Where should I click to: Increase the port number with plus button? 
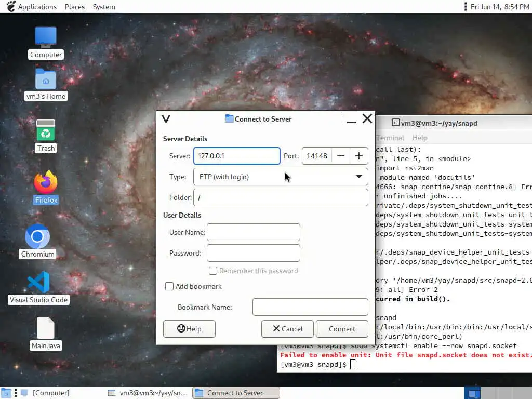click(x=358, y=156)
